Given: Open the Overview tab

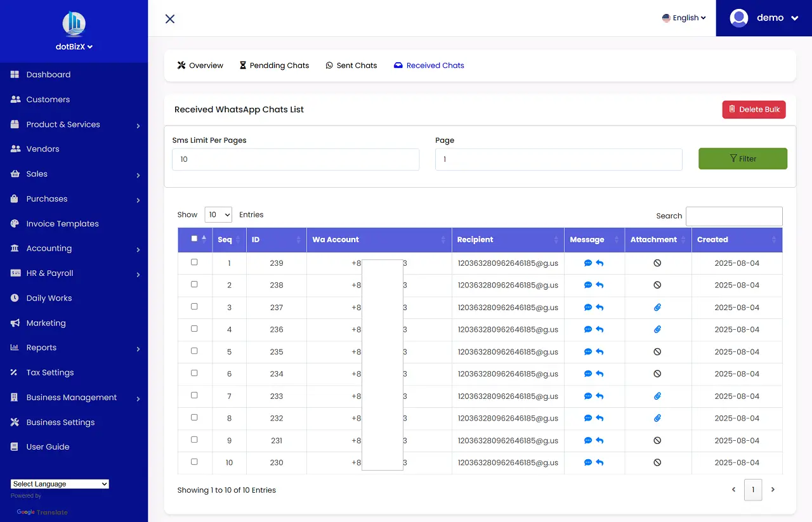Looking at the screenshot, I should coord(200,65).
